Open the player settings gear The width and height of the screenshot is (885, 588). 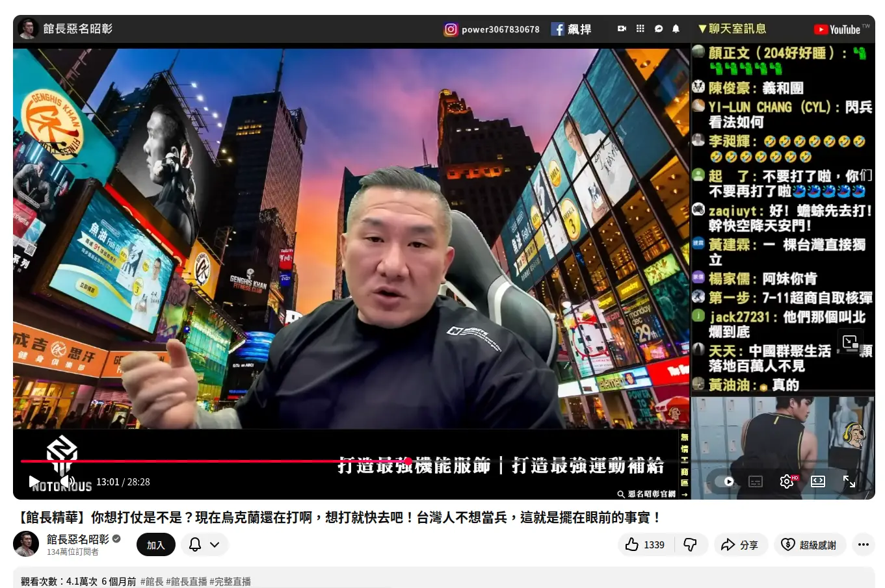click(x=786, y=481)
